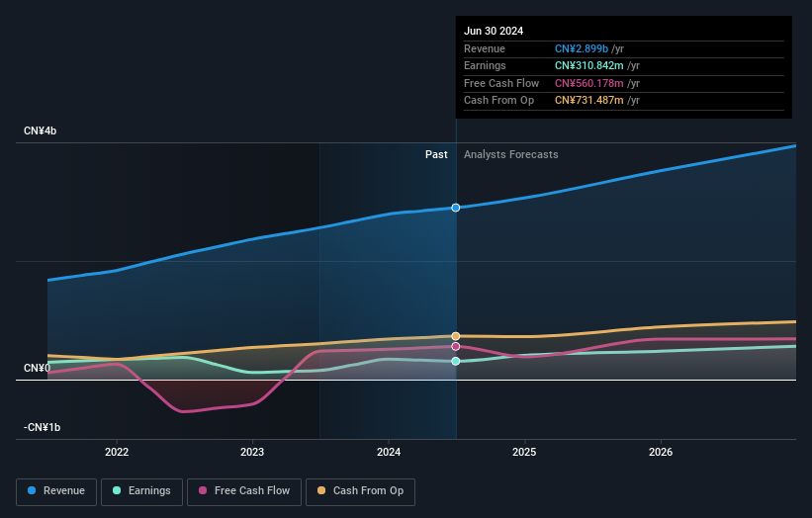This screenshot has width=812, height=518.
Task: Click the pink Free Cash Flow data point
Action: click(x=456, y=346)
